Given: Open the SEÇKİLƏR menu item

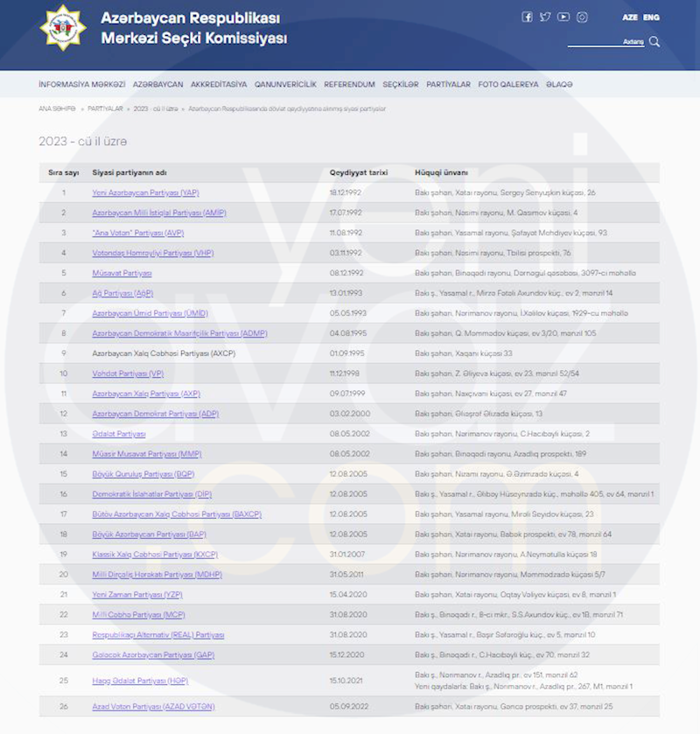Looking at the screenshot, I should pyautogui.click(x=401, y=85).
